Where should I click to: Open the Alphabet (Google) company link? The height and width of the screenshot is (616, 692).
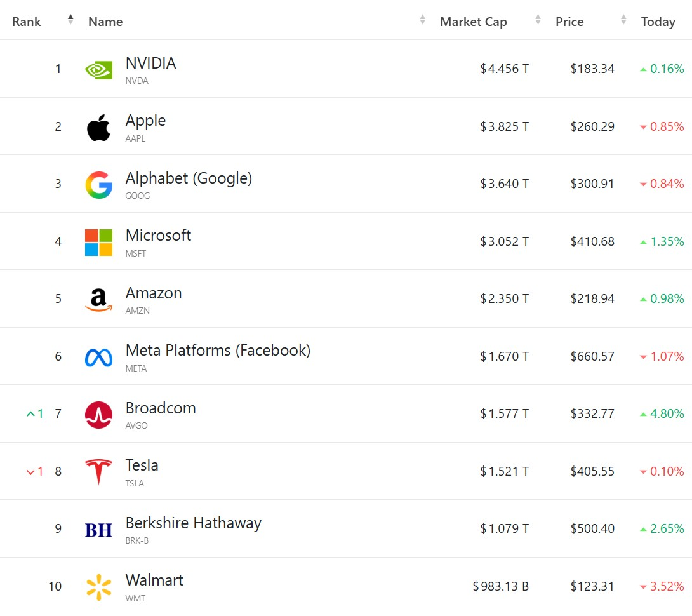tap(189, 178)
